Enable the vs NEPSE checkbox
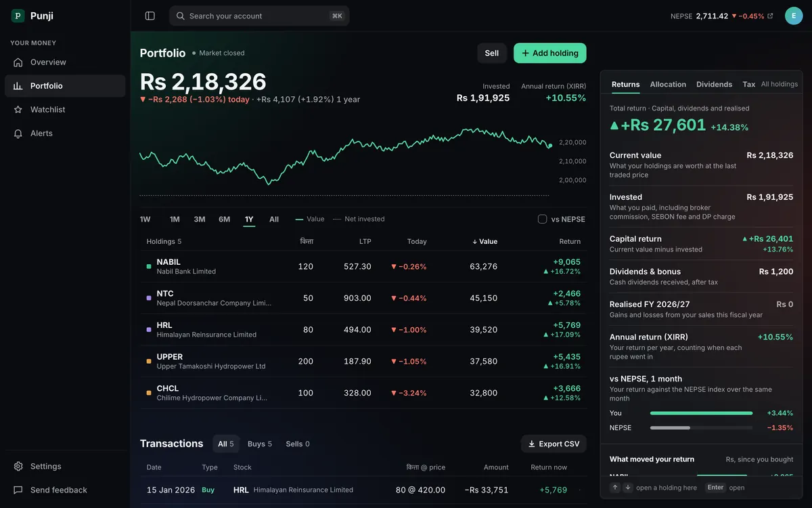The height and width of the screenshot is (508, 812). [x=542, y=219]
